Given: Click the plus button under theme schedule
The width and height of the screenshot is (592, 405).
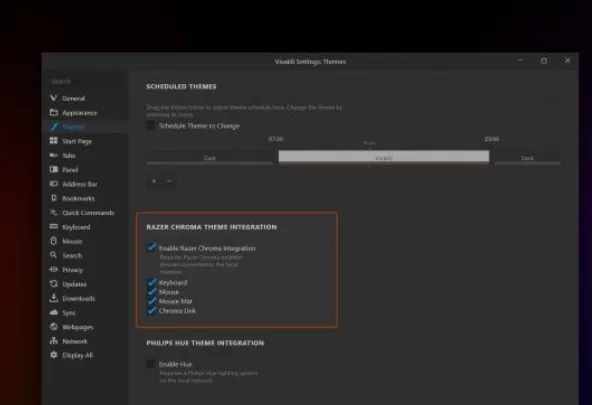Looking at the screenshot, I should tap(154, 181).
